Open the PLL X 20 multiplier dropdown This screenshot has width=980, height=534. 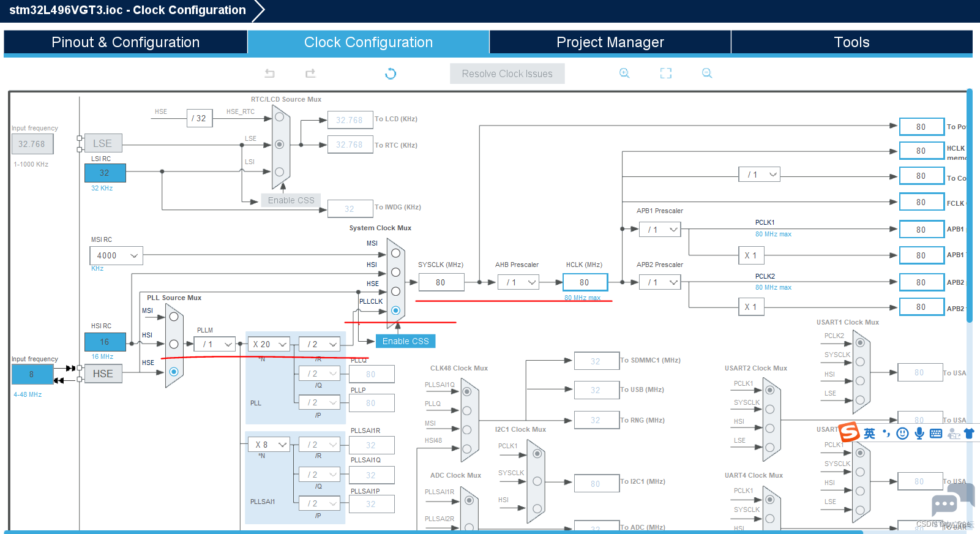click(269, 344)
